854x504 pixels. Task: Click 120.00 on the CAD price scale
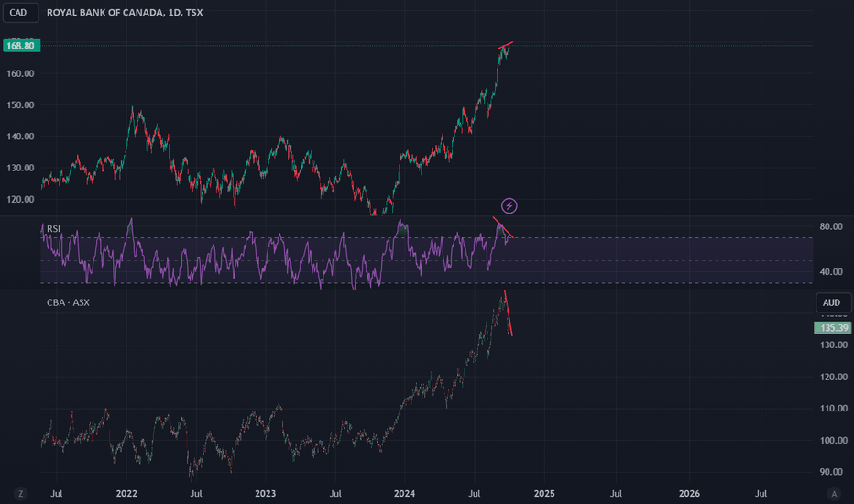[x=21, y=200]
